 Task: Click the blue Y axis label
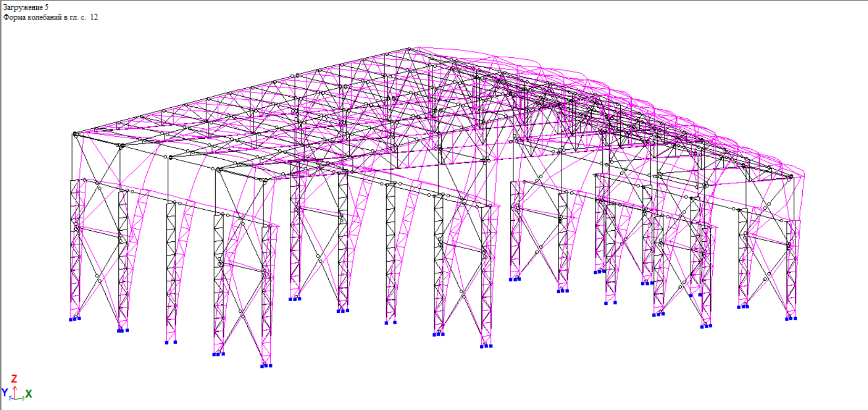[5, 393]
